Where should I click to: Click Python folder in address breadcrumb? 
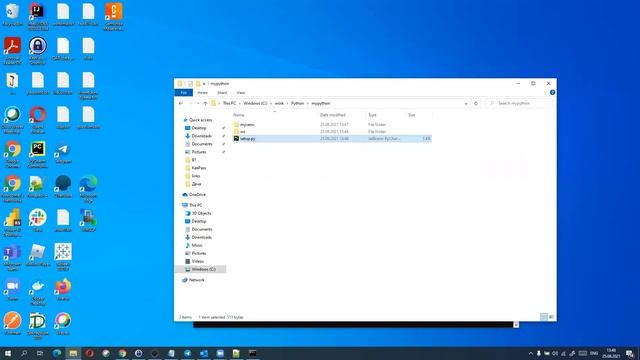pos(298,103)
